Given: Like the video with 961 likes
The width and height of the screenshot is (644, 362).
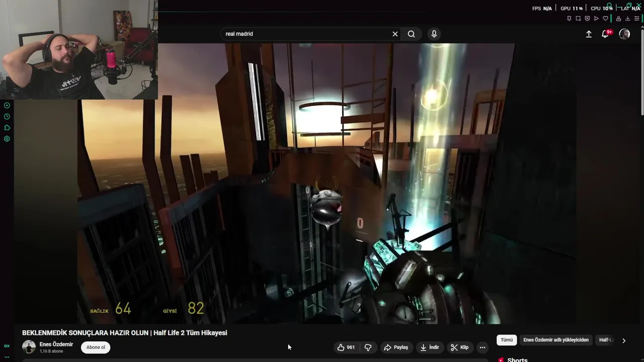Looking at the screenshot, I should click(x=346, y=347).
